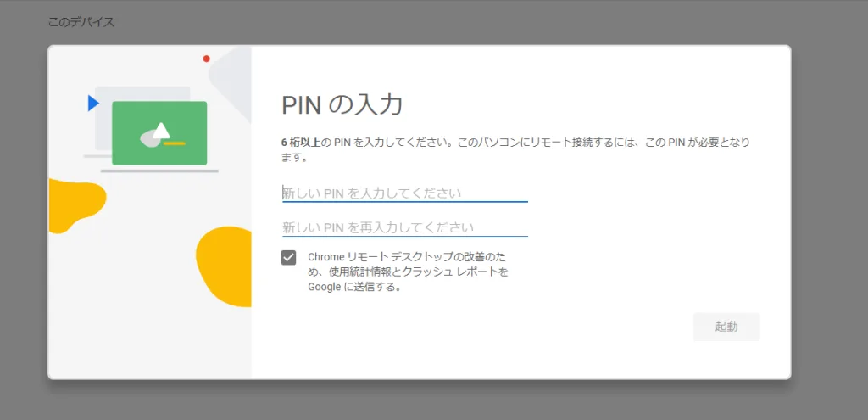Click the first new PIN input field
The image size is (868, 420).
pos(404,193)
